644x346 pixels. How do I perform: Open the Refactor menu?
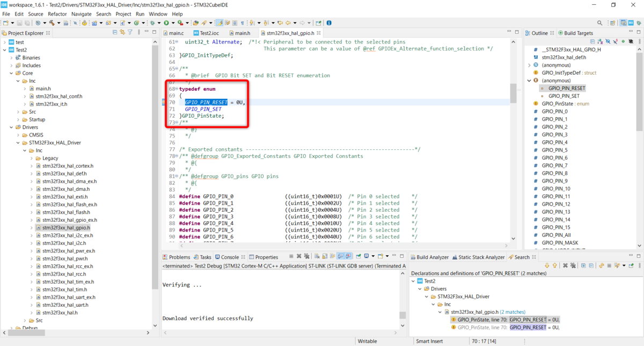[57, 13]
